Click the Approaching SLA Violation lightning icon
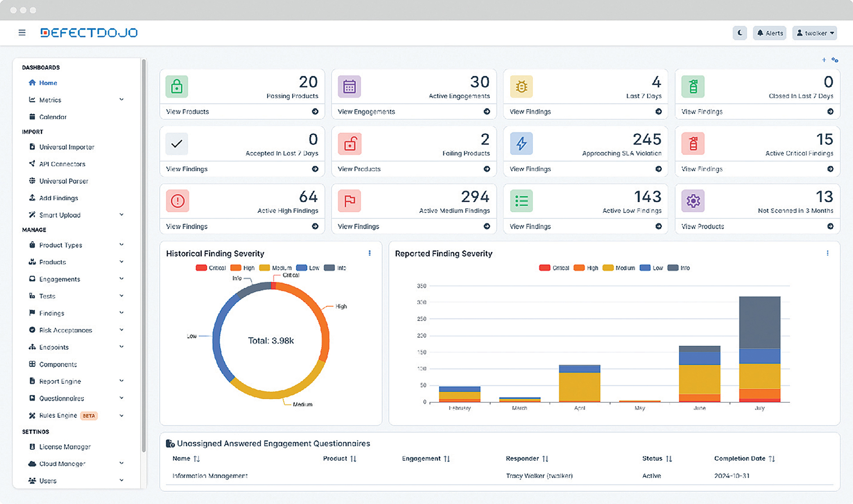This screenshot has width=853, height=504. [x=521, y=143]
